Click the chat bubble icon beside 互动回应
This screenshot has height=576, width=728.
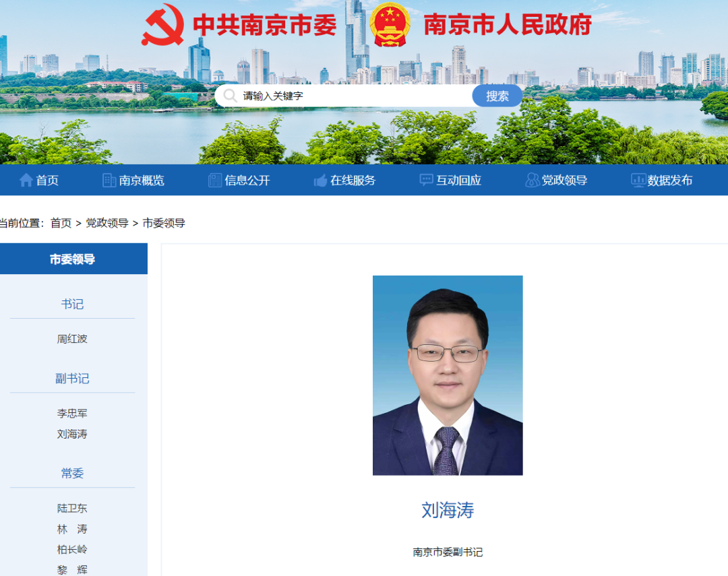point(426,180)
